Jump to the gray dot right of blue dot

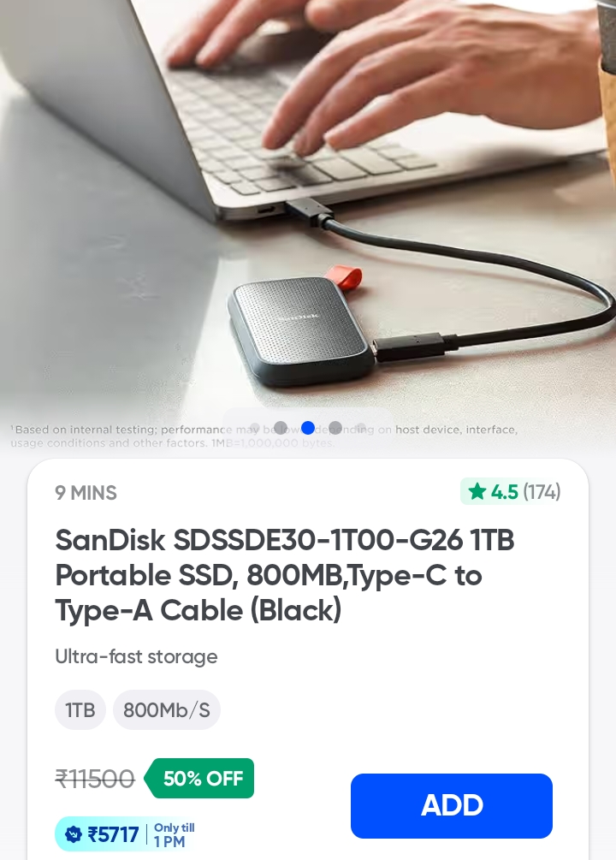tap(335, 427)
